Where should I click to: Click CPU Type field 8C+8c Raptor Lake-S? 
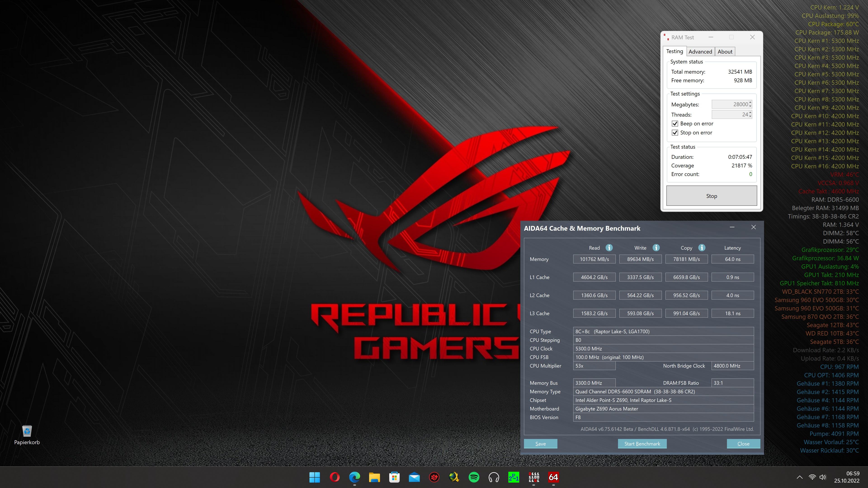point(663,331)
